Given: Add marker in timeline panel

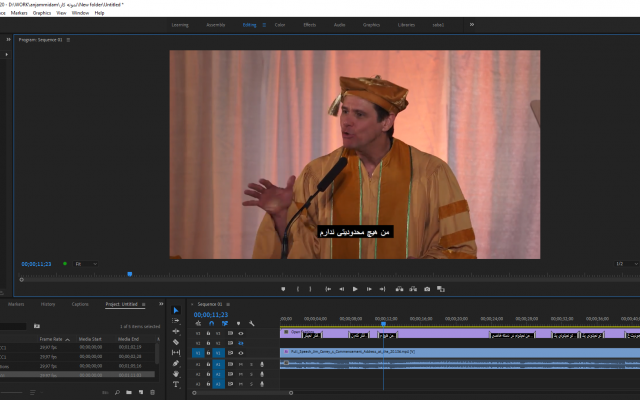Looking at the screenshot, I should (238, 323).
